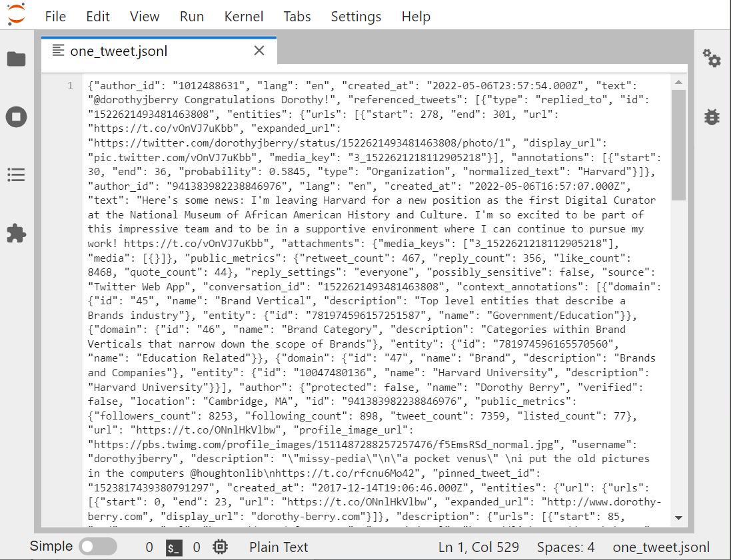This screenshot has height=560, width=731.
Task: Open the Settings menu
Action: pos(357,16)
